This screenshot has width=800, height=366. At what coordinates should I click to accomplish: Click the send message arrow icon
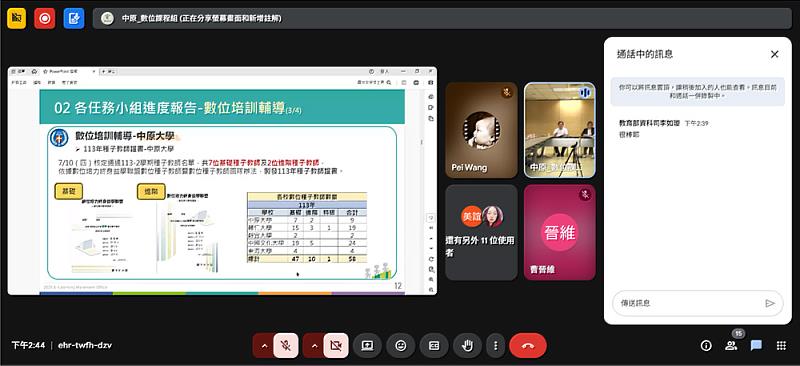point(770,303)
